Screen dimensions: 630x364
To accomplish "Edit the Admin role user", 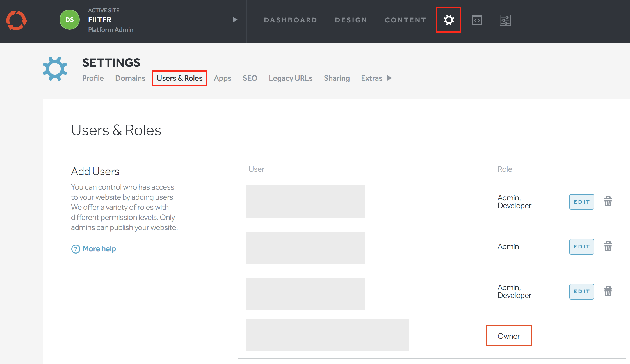I will pos(581,246).
